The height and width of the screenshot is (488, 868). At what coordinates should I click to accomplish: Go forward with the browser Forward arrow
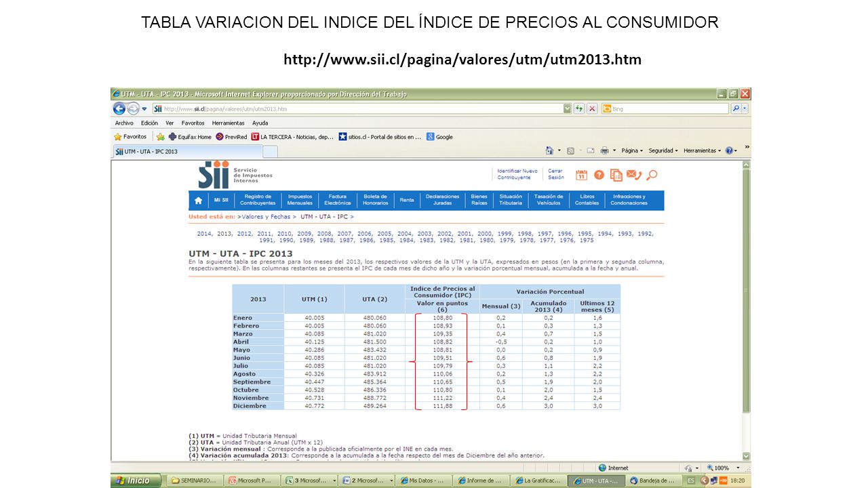[x=133, y=108]
